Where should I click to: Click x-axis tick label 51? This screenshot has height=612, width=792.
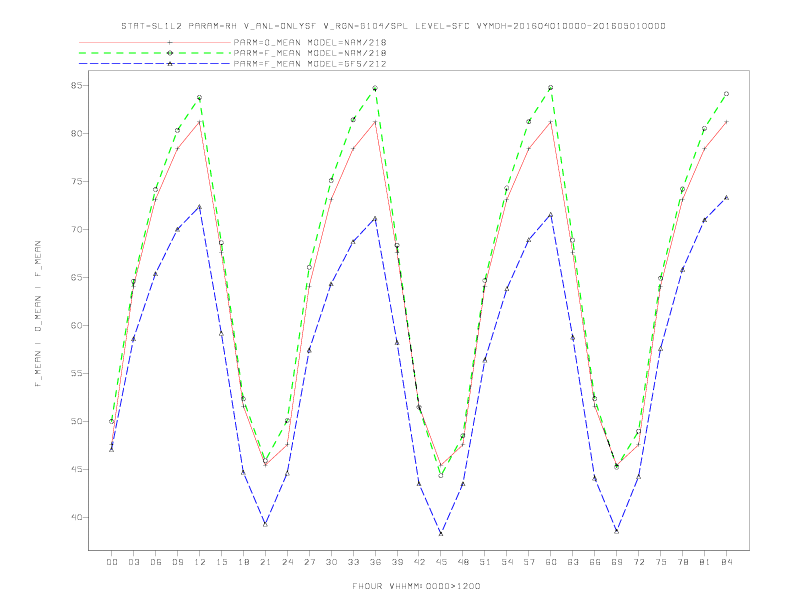pos(485,562)
